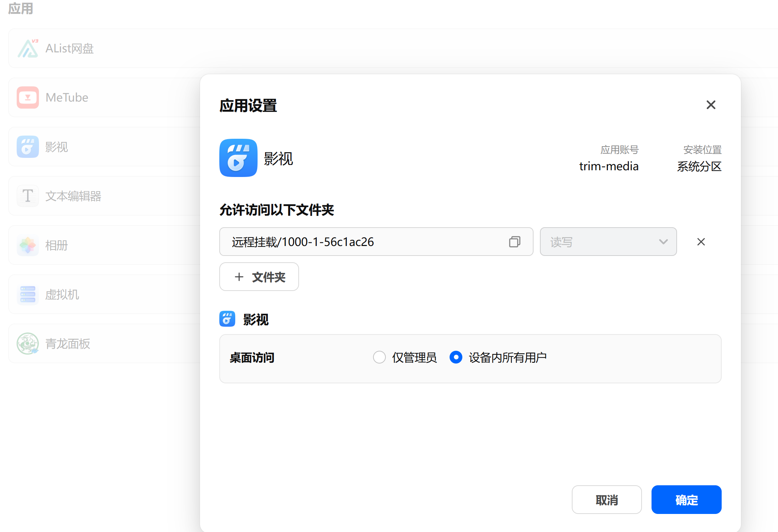Click the AList网盘 app icon
778x532 pixels.
(x=28, y=48)
